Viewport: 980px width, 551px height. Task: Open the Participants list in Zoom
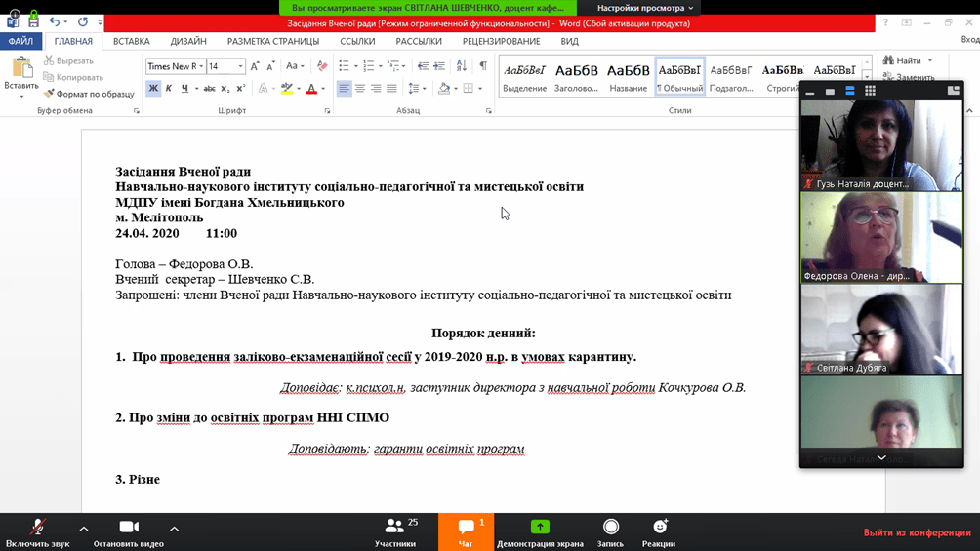pos(395,531)
